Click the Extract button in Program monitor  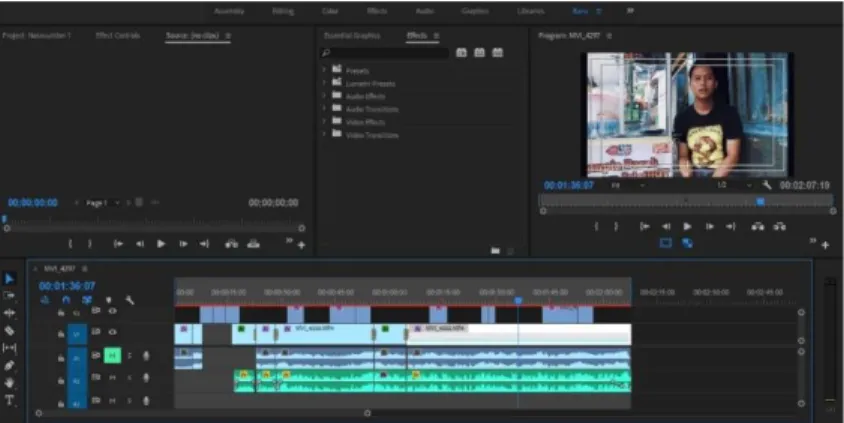click(779, 227)
